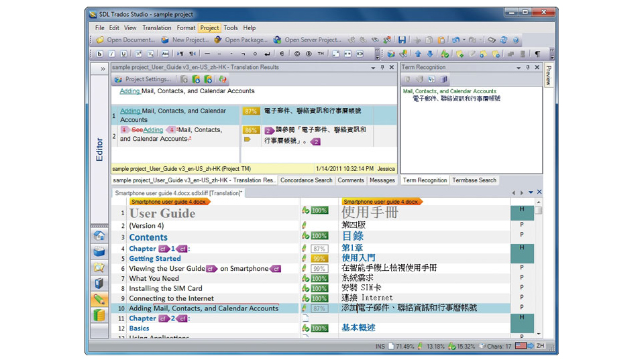Open Term Recognition panel dropdown arrow
This screenshot has width=644, height=362.
tap(519, 68)
